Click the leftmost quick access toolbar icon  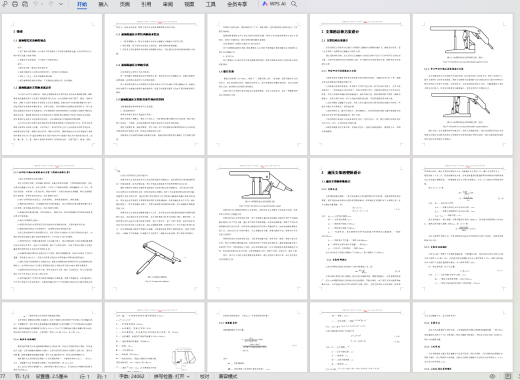(x=5, y=4)
